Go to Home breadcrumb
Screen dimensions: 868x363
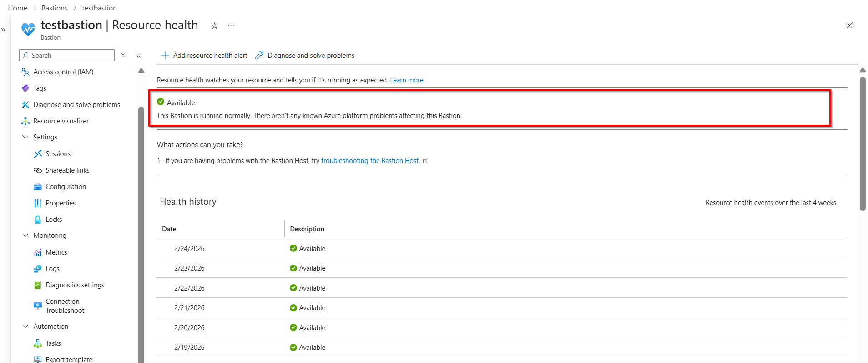(18, 8)
